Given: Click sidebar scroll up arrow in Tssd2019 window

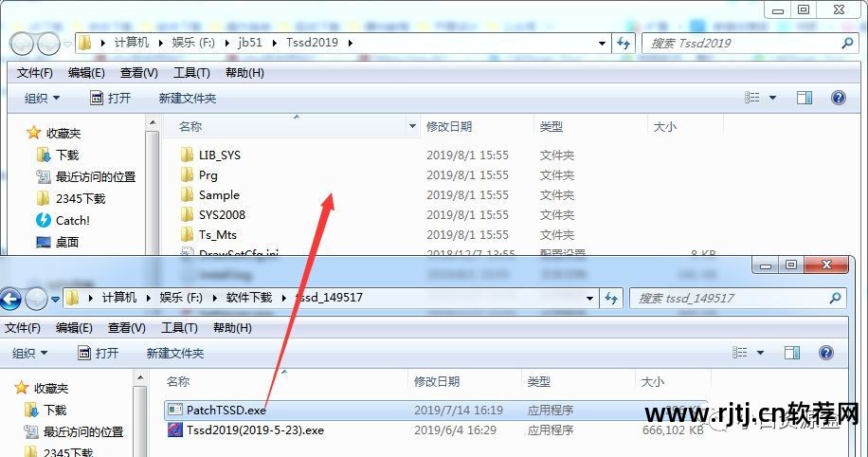Looking at the screenshot, I should 153,122.
